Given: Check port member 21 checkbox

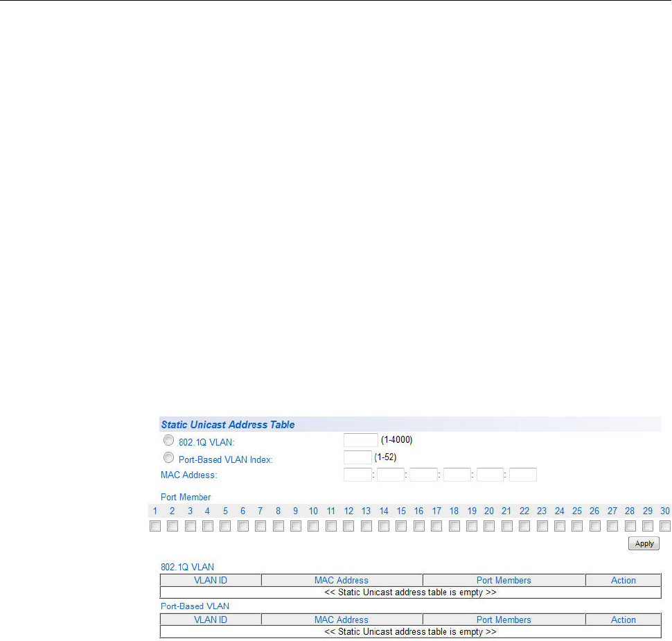Looking at the screenshot, I should pos(506,526).
